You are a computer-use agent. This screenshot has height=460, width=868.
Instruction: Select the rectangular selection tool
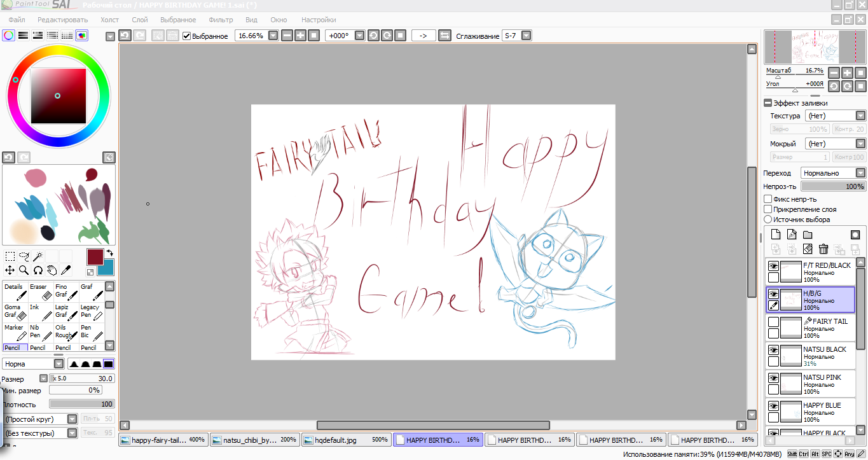point(10,256)
